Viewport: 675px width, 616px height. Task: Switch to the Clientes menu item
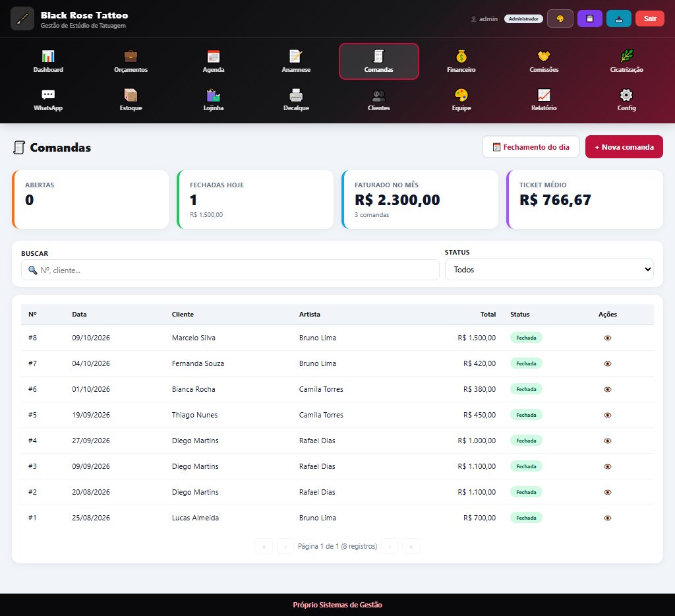[x=379, y=100]
